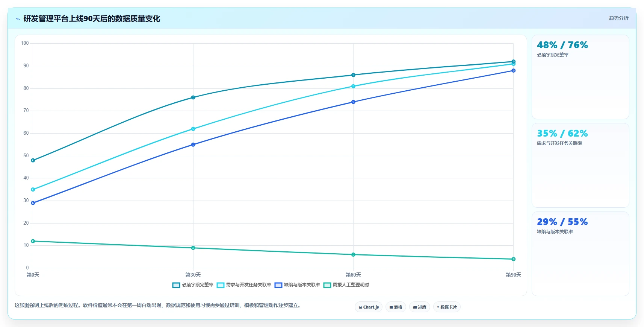The image size is (644, 327).
Task: Click 需求与开发任务关联率 data point at 第0天
Action: [33, 190]
